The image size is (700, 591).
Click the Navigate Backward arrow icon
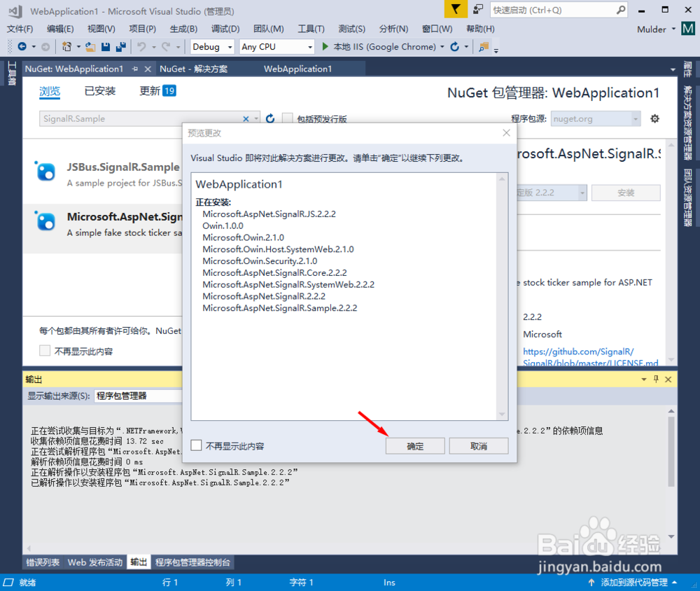21,47
